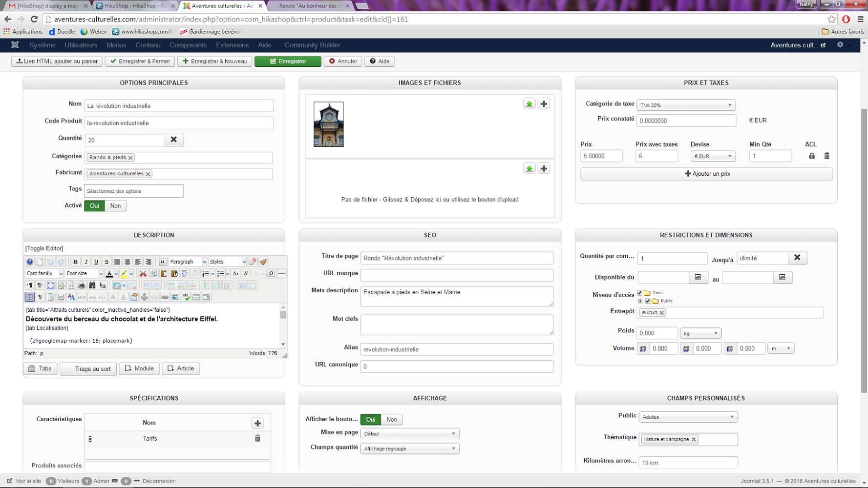Underline text with the U button
Image resolution: width=868 pixels, height=488 pixels.
click(x=96, y=262)
